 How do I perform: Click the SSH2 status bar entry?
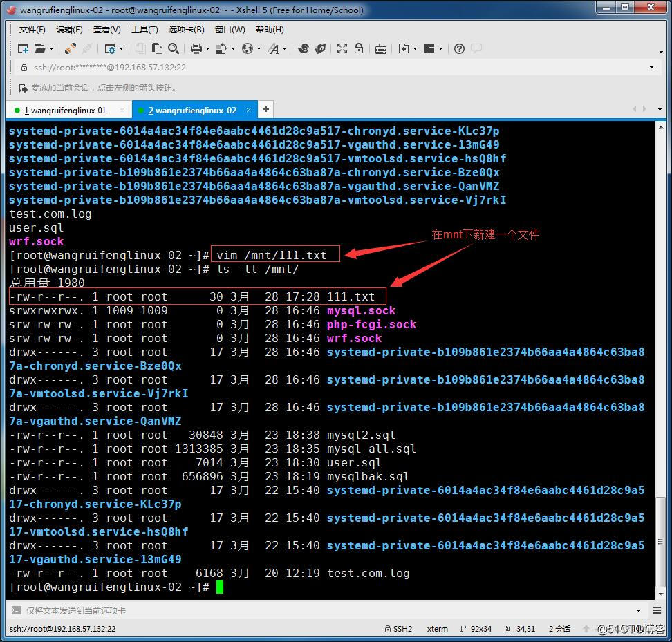click(x=398, y=629)
